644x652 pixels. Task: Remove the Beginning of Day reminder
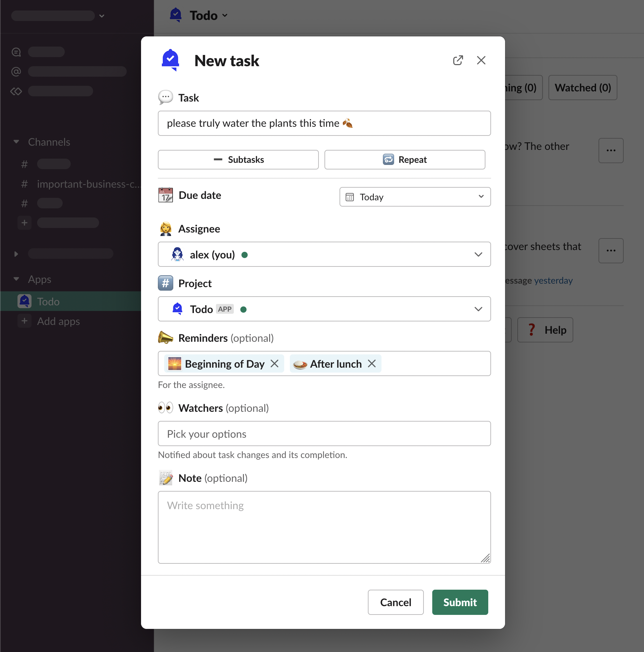(x=275, y=364)
